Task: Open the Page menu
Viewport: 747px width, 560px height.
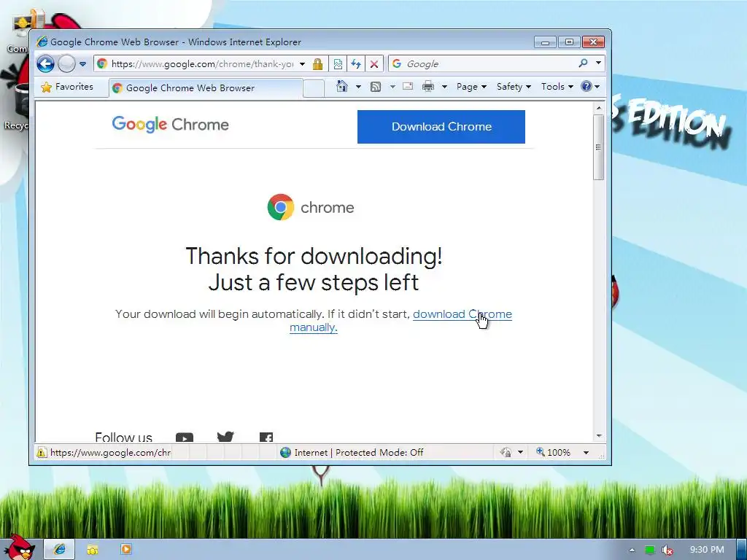Action: [471, 87]
